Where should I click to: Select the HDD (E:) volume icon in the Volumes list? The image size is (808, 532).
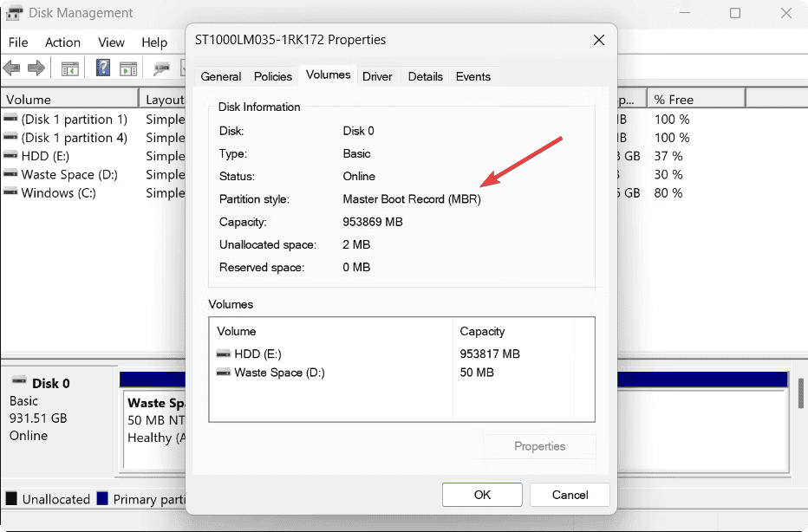click(x=225, y=354)
